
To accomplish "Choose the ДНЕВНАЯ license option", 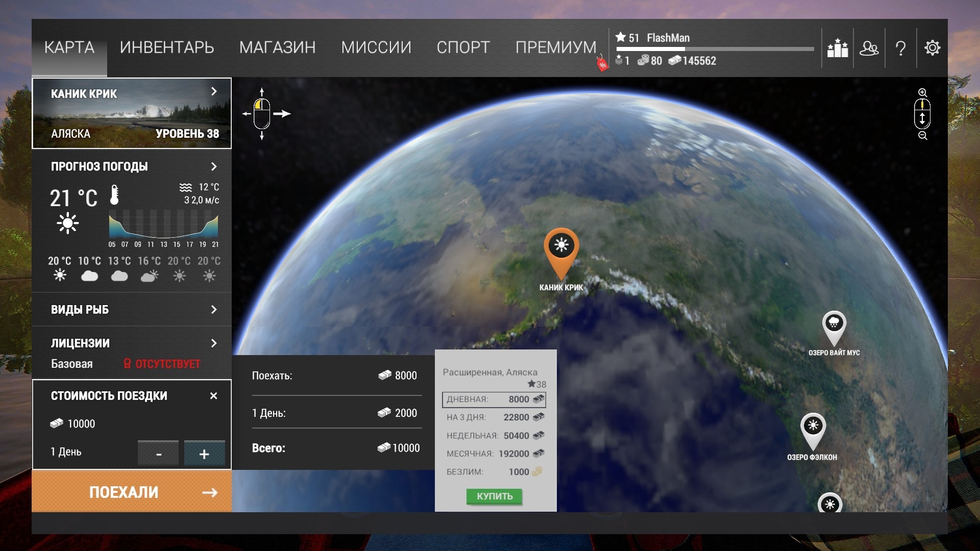I will pyautogui.click(x=494, y=399).
